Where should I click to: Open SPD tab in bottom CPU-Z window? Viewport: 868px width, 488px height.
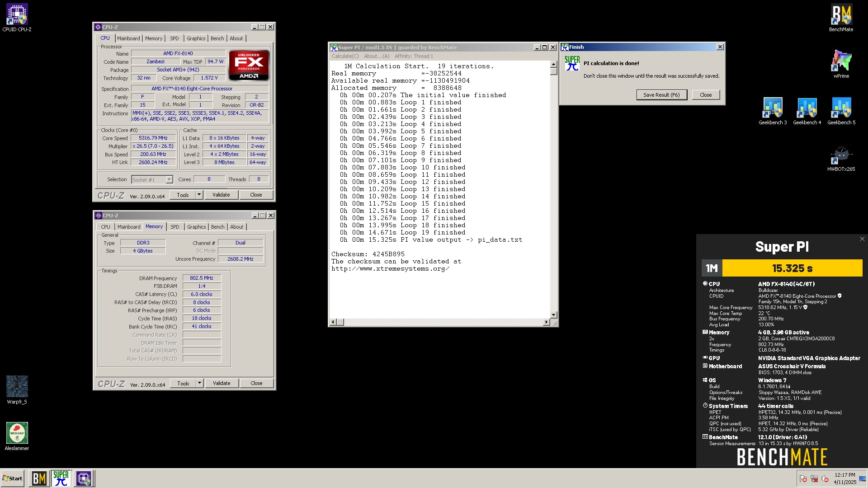click(175, 227)
